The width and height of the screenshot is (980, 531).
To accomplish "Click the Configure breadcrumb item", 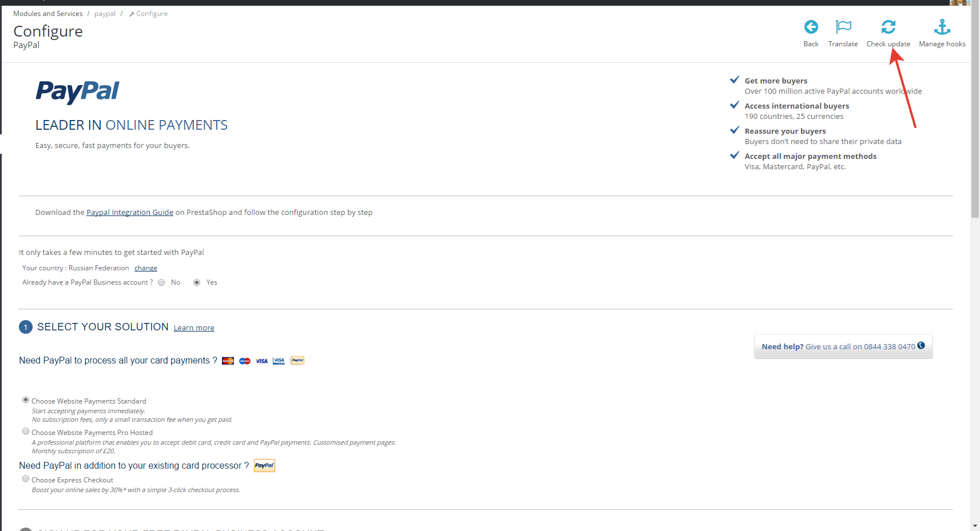I will pyautogui.click(x=149, y=14).
